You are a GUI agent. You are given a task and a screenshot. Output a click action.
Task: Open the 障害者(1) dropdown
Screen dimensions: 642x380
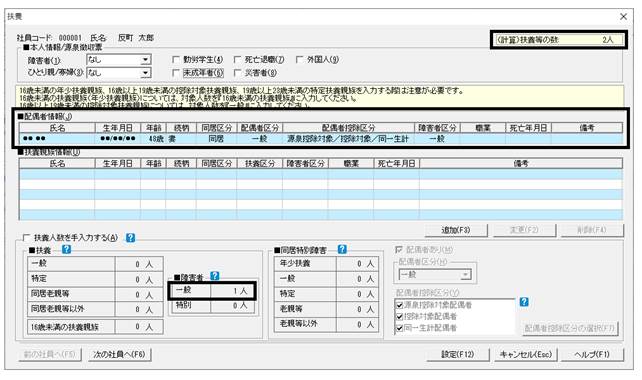[145, 60]
